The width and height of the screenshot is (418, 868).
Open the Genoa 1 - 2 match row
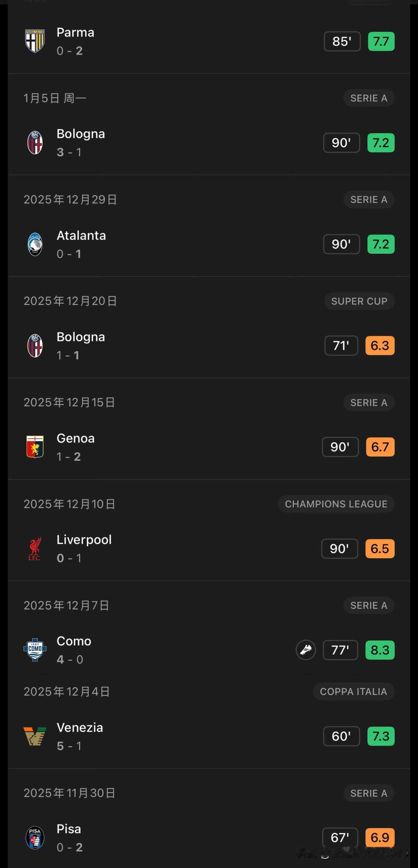[x=209, y=447]
